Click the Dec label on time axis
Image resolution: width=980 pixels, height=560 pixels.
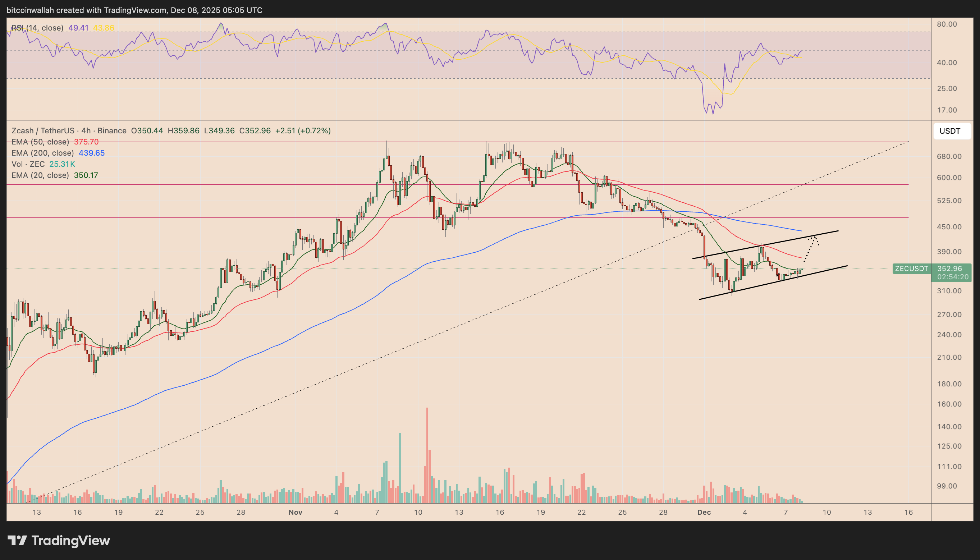(x=704, y=512)
